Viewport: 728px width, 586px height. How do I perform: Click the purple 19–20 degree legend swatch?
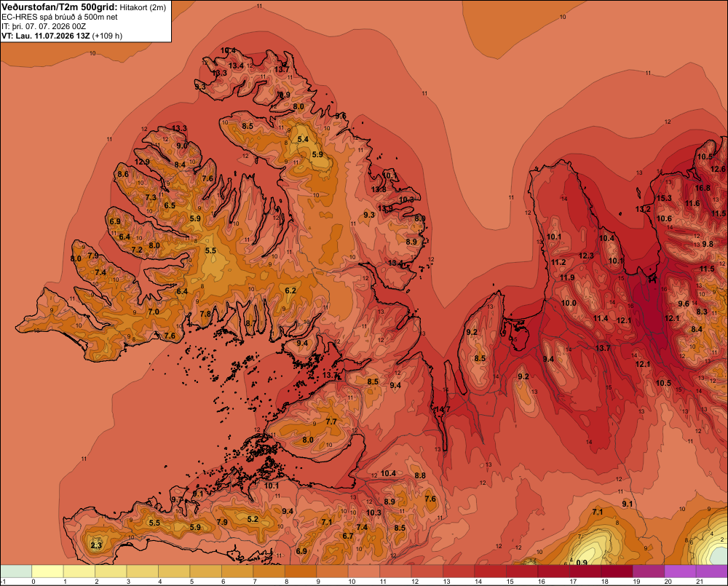point(648,571)
